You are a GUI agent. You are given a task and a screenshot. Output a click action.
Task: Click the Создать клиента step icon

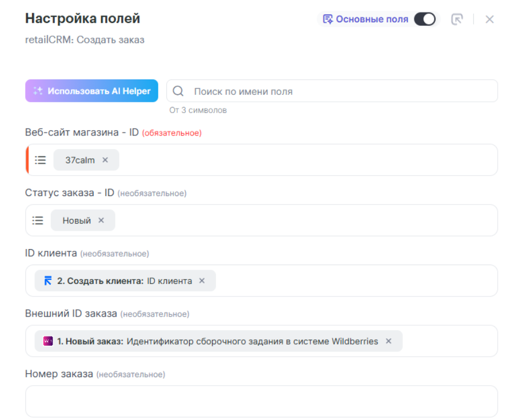pyautogui.click(x=48, y=281)
